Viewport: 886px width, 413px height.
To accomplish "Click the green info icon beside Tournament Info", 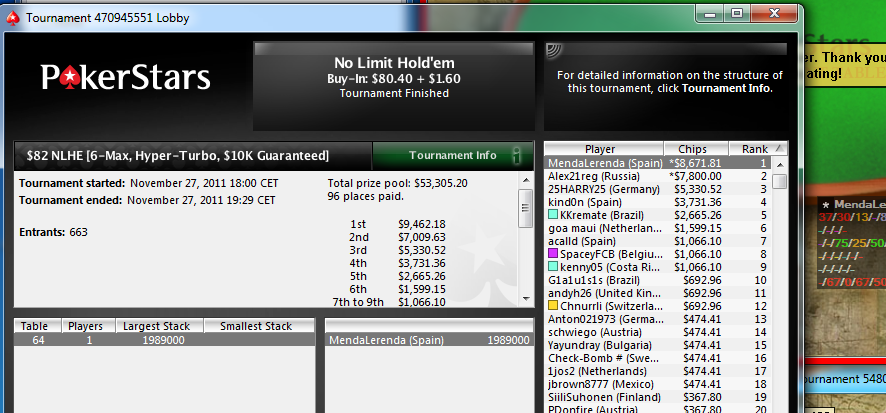I will point(516,155).
